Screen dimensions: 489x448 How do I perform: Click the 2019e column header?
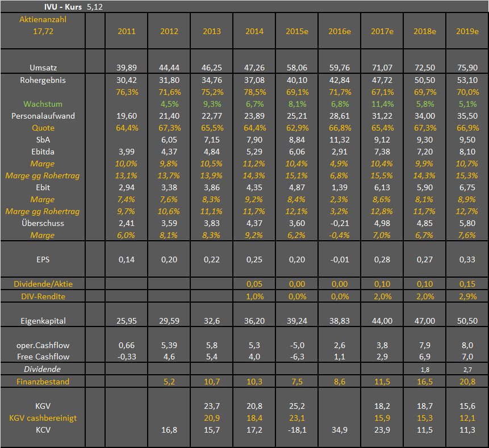(467, 31)
